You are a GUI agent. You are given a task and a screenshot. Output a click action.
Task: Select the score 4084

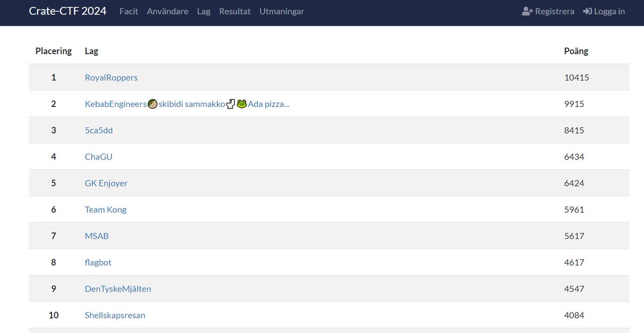point(574,315)
